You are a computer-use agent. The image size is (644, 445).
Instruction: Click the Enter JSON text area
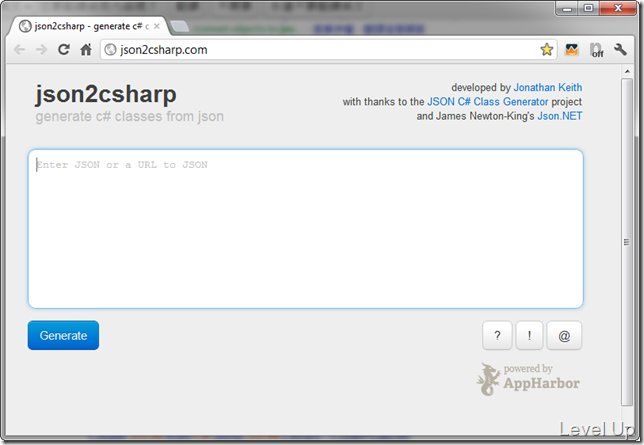coord(306,228)
